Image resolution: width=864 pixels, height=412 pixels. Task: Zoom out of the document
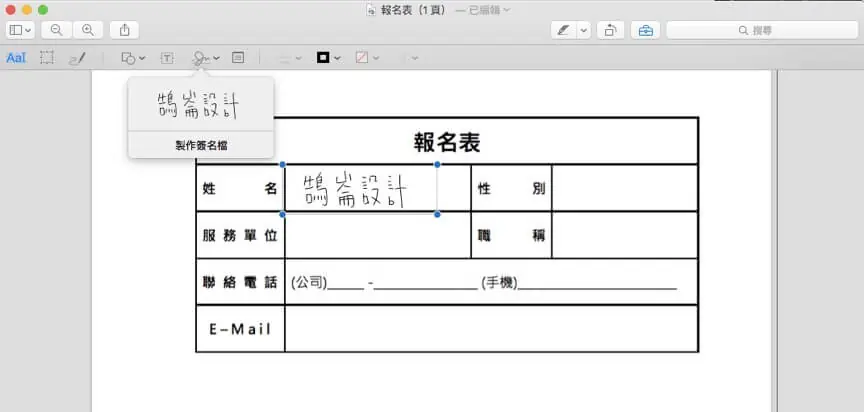pyautogui.click(x=56, y=30)
